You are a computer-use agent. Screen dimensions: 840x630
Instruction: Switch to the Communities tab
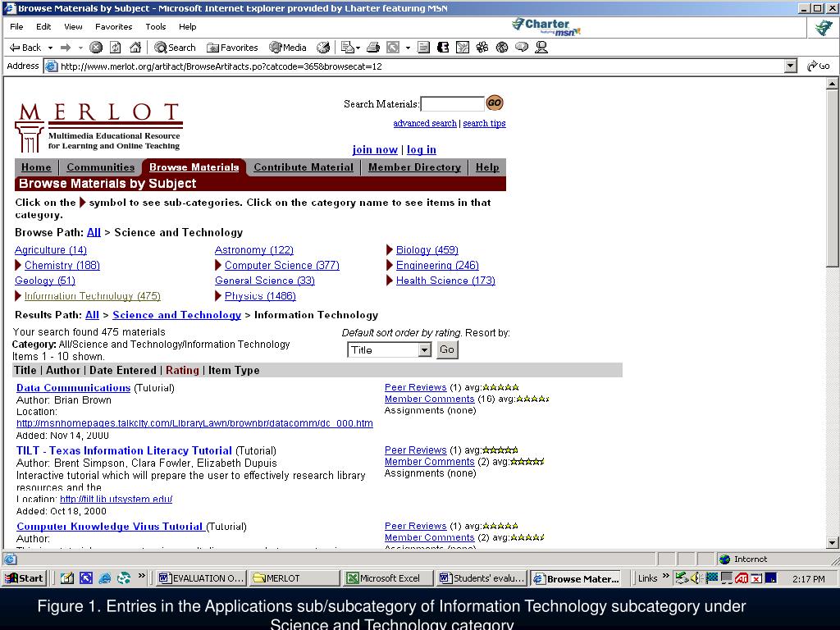pyautogui.click(x=101, y=167)
